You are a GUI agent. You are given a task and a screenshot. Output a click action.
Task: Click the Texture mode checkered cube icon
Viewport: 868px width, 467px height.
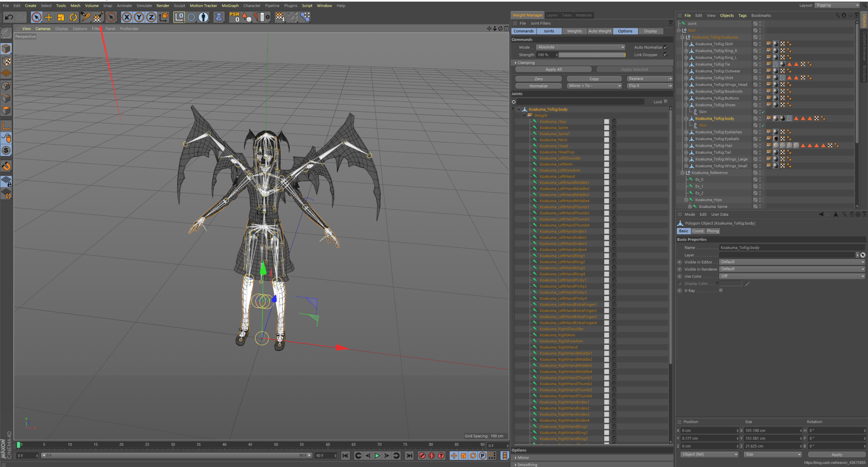tap(6, 61)
